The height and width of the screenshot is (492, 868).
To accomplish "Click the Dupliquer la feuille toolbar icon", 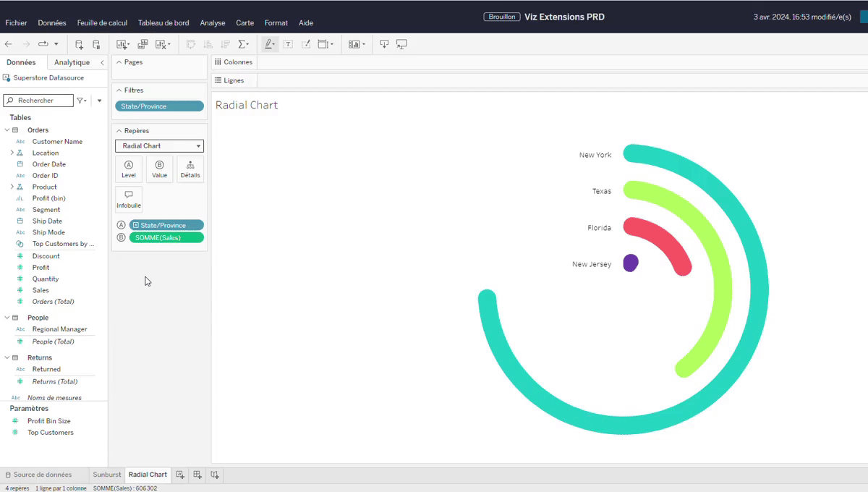I will click(142, 44).
